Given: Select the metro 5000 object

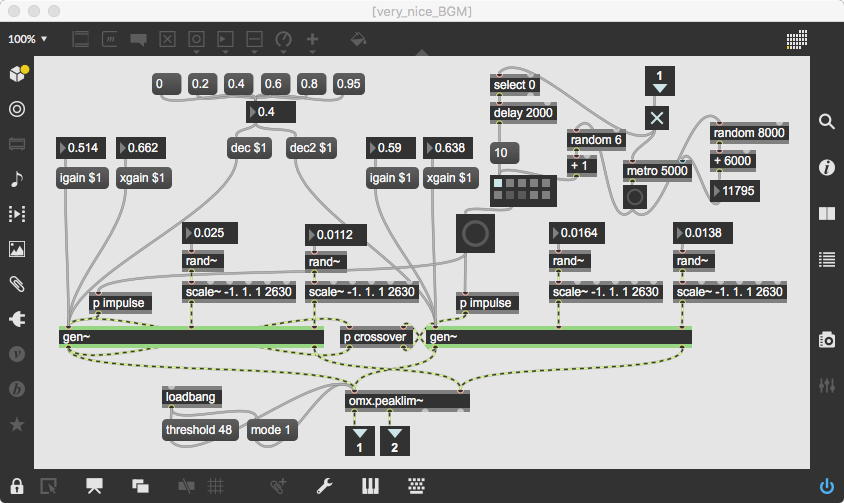Looking at the screenshot, I should pyautogui.click(x=657, y=171).
